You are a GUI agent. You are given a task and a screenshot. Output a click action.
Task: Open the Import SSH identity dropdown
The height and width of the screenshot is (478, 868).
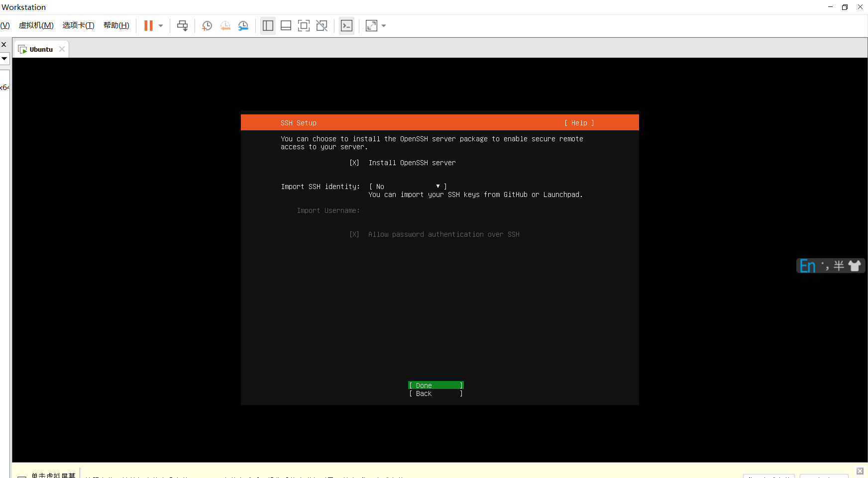(x=408, y=187)
